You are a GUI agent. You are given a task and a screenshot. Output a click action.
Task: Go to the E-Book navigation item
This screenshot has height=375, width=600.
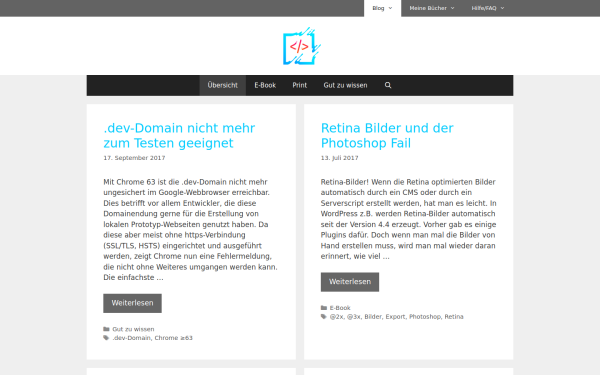tap(265, 85)
